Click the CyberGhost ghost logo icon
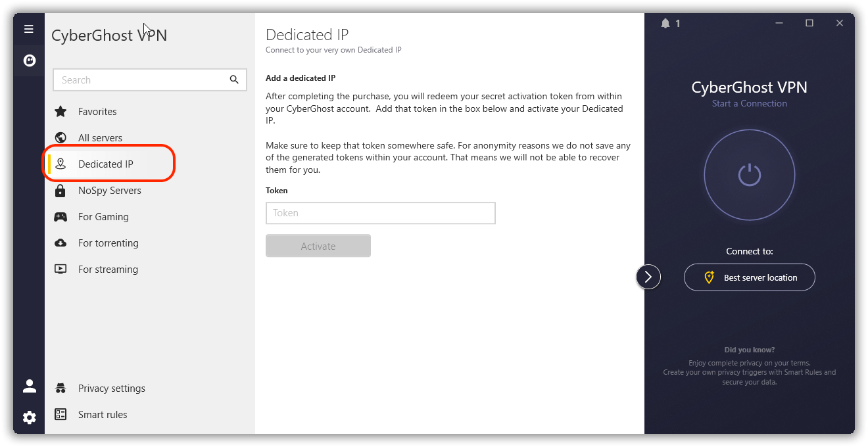This screenshot has width=868, height=447. [29, 60]
